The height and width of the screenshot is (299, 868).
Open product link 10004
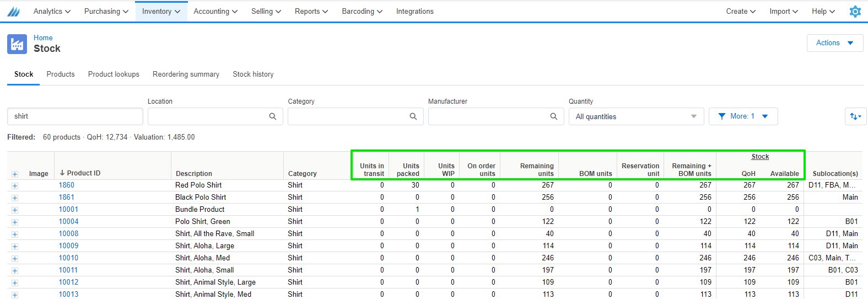[x=69, y=221]
